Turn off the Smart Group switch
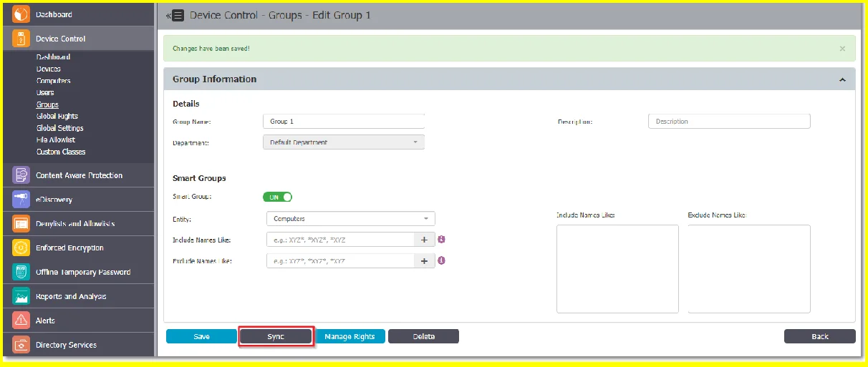The width and height of the screenshot is (868, 367). click(278, 197)
